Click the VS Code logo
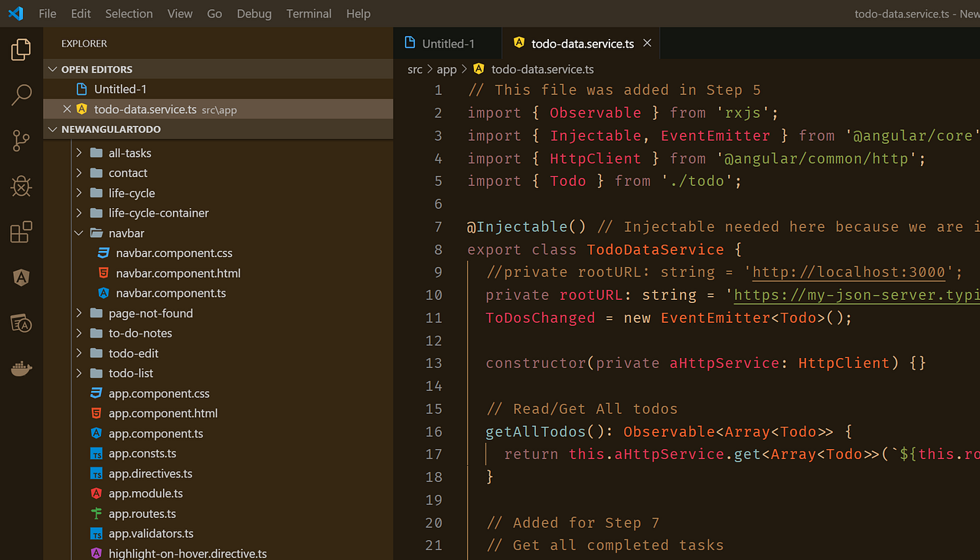Viewport: 980px width, 560px height. [x=15, y=13]
